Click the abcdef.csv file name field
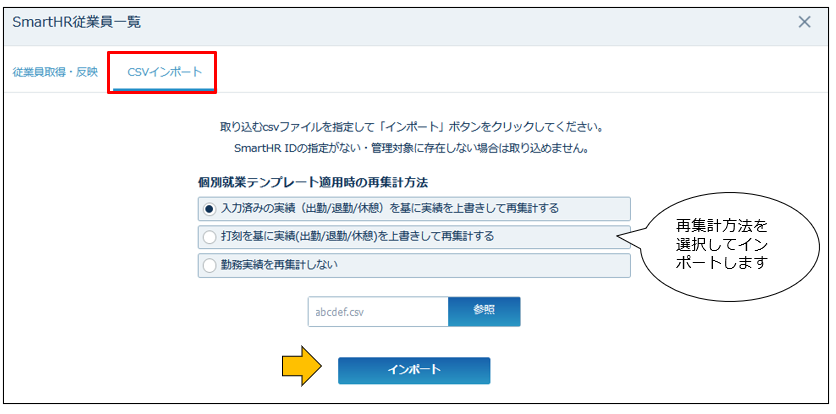Viewport: 836px width, 414px height. [378, 312]
